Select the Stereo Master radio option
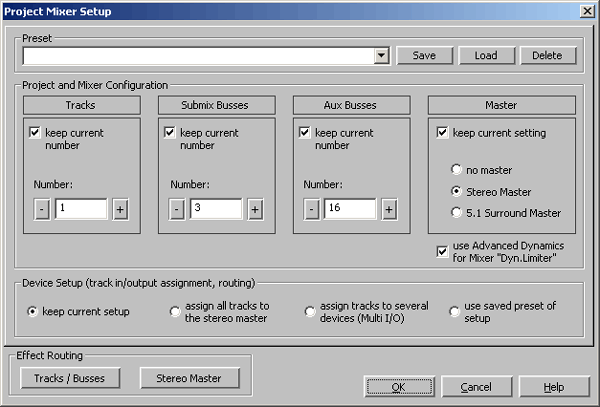The height and width of the screenshot is (407, 600). click(456, 191)
